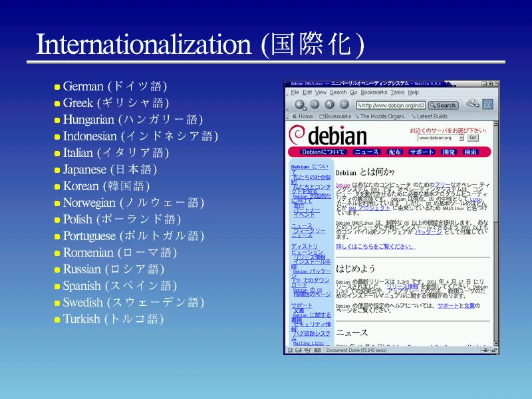The height and width of the screenshot is (399, 532).
Task: Click the Print icon in Mozilla's toolbar
Action: point(471,103)
